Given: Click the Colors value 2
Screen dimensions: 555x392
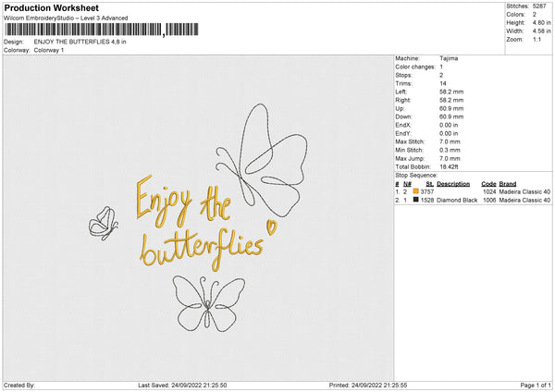Looking at the screenshot, I should pyautogui.click(x=534, y=15).
